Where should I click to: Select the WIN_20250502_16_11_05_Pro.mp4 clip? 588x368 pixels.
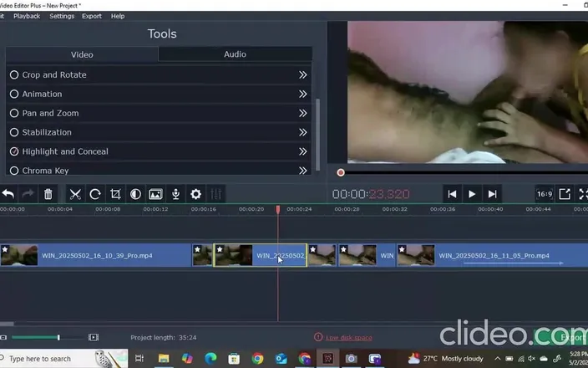(492, 255)
